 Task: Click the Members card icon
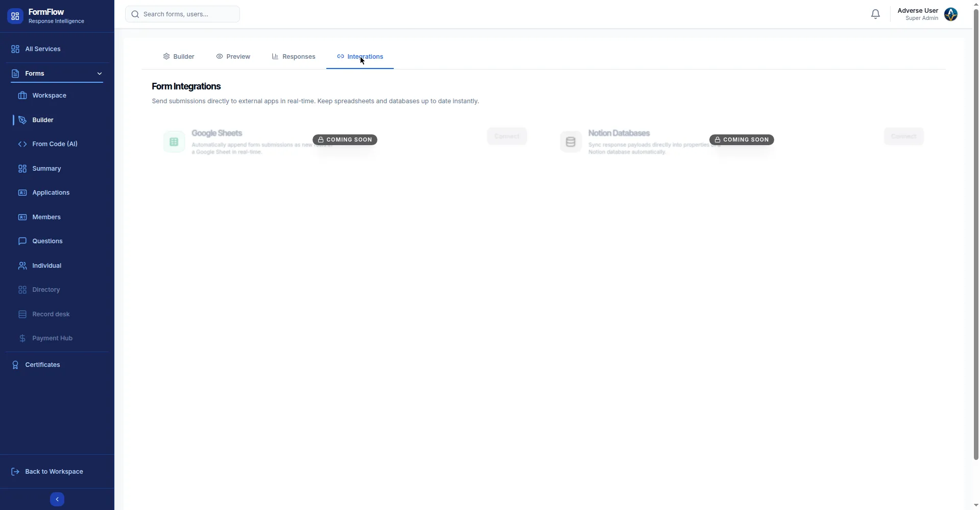22,217
